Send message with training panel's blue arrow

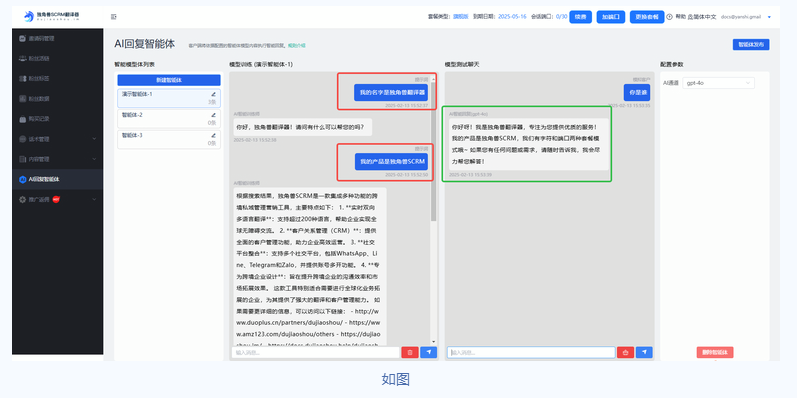coord(428,352)
